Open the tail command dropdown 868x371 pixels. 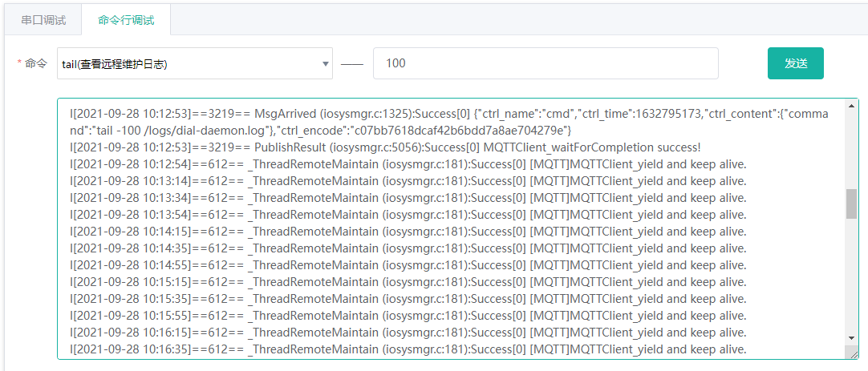point(195,63)
